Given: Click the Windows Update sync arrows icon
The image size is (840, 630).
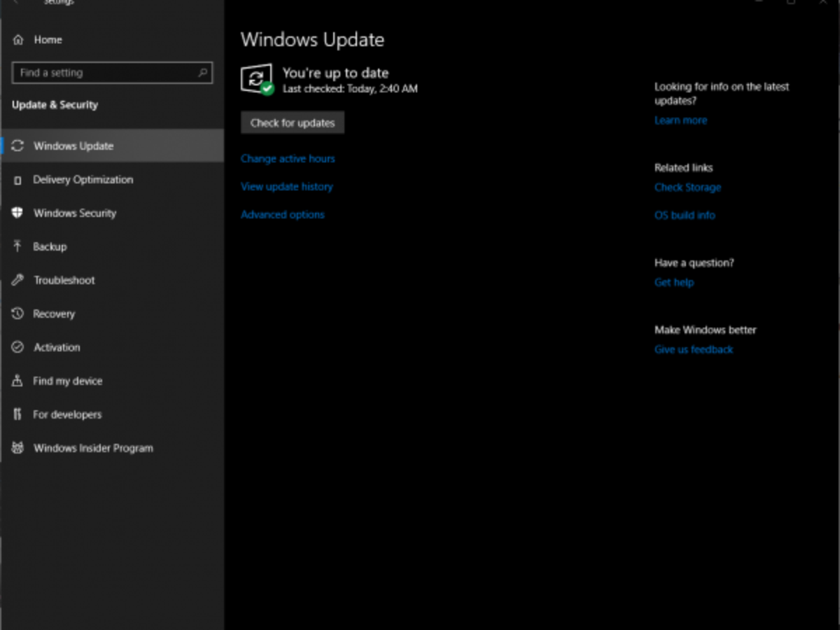Looking at the screenshot, I should pos(18,146).
